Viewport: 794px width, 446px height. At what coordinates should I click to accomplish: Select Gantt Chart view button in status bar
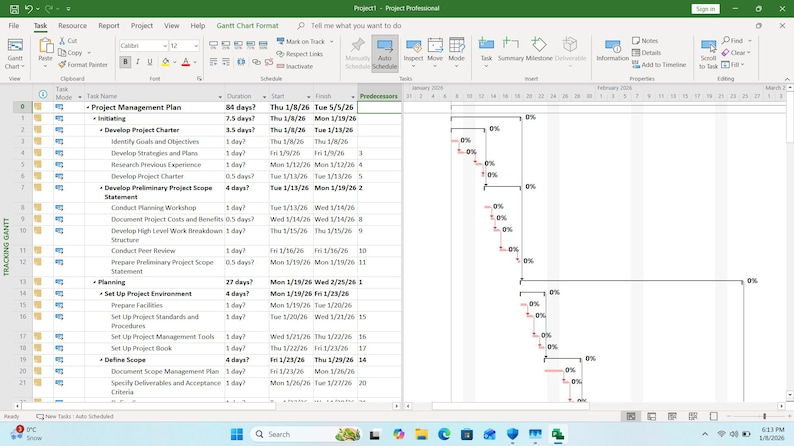click(631, 416)
